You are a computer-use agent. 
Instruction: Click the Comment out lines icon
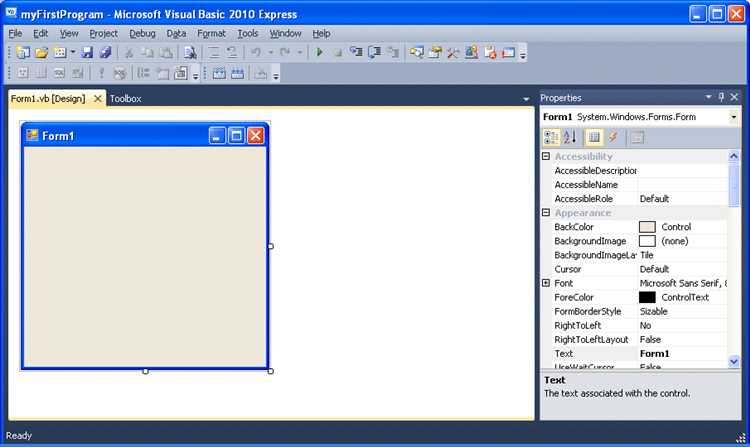(x=213, y=53)
